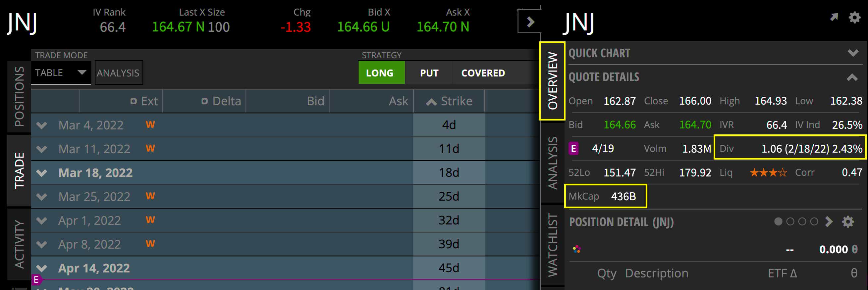868x290 pixels.
Task: Click the liquidity star rating
Action: 768,173
